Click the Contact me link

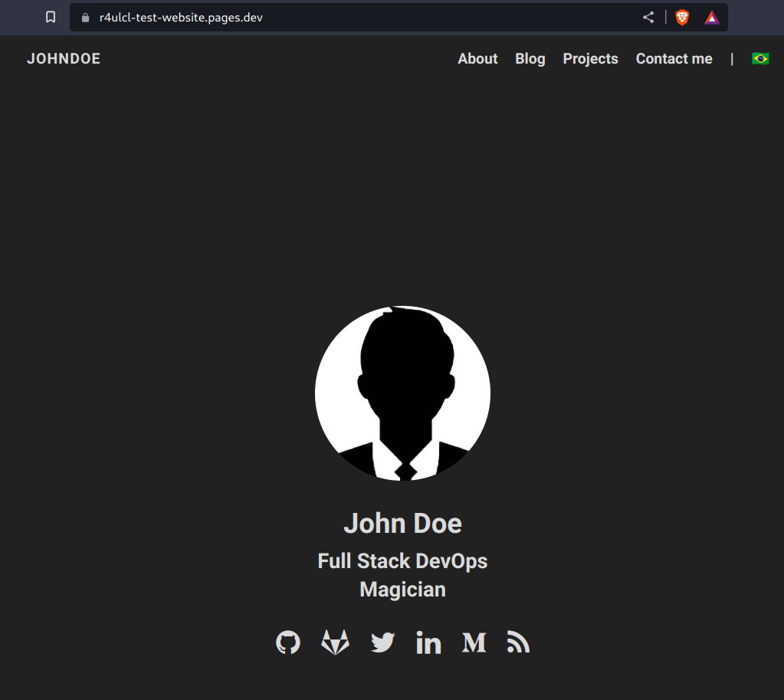point(674,58)
